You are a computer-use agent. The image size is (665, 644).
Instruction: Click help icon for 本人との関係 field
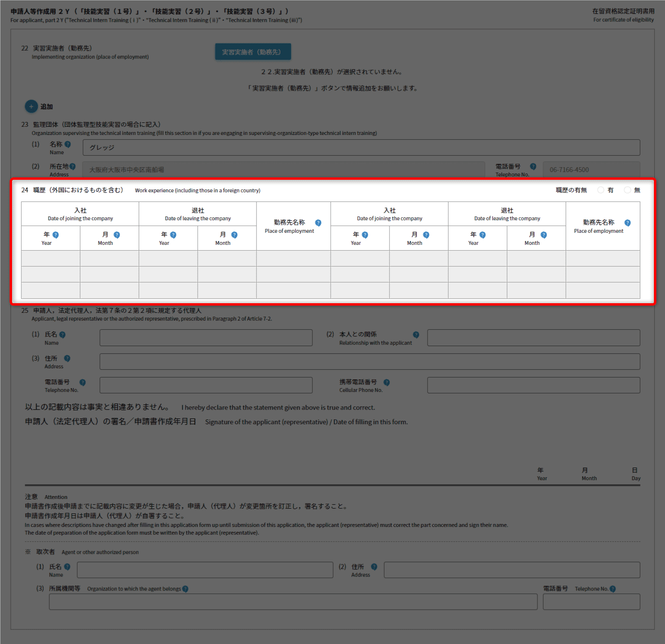[x=416, y=335]
